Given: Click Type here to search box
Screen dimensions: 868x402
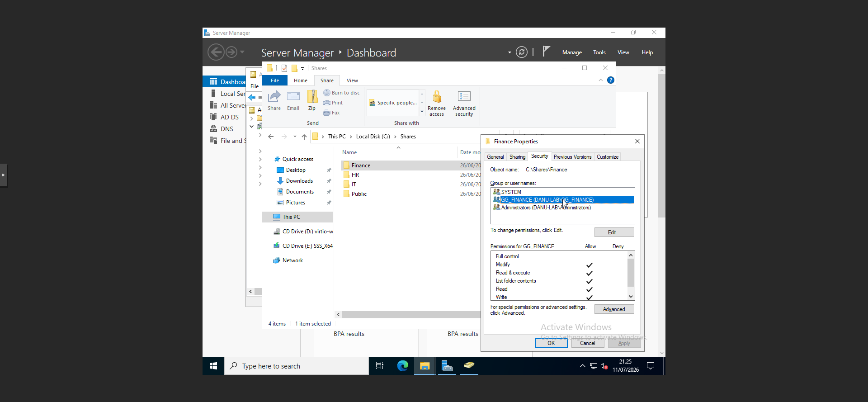Looking at the screenshot, I should click(297, 366).
